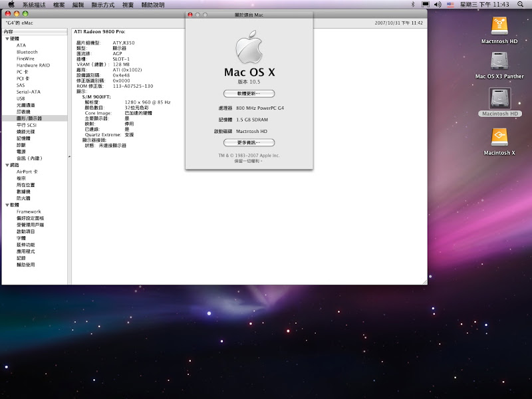Select 所在位置 under network
Viewport: 532px width, 399px height.
point(26,185)
